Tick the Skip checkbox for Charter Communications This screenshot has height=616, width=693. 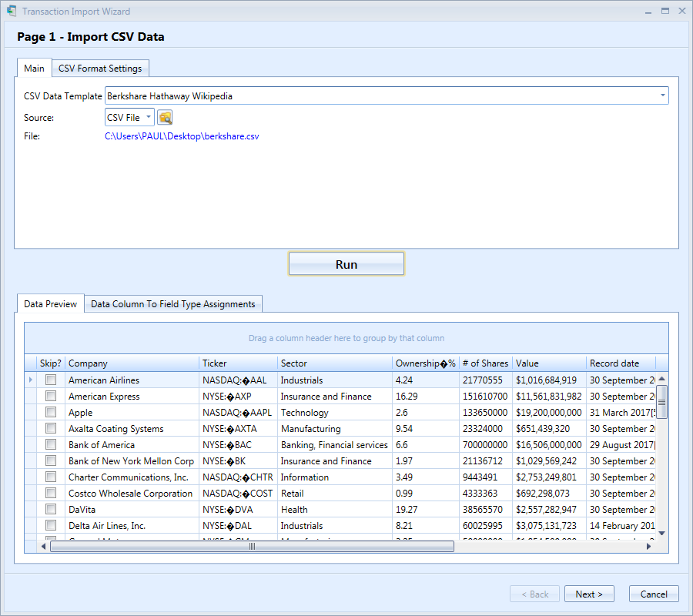(51, 477)
